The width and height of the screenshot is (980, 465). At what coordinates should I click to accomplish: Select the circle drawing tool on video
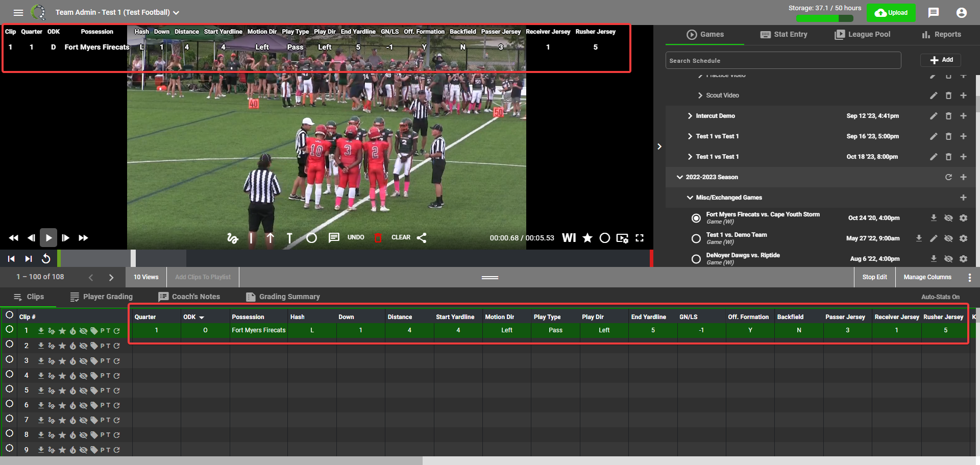point(312,238)
